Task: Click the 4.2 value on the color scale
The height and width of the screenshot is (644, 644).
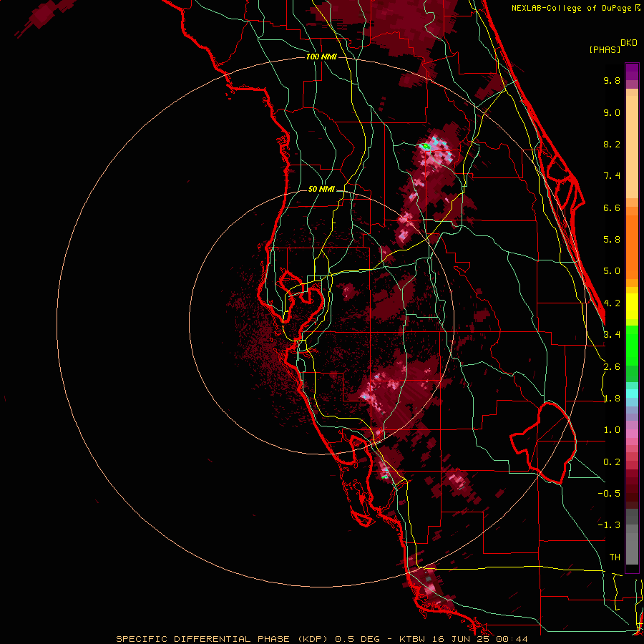Action: coord(612,303)
